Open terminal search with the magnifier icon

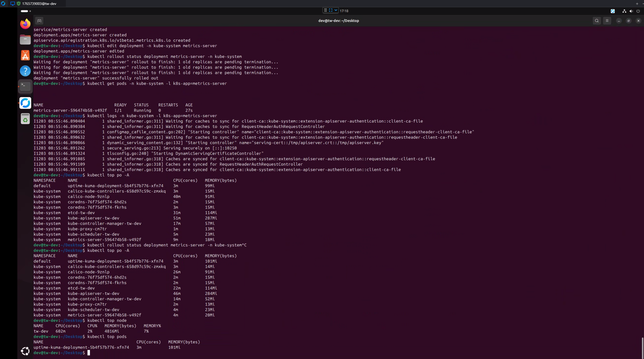coord(597,21)
